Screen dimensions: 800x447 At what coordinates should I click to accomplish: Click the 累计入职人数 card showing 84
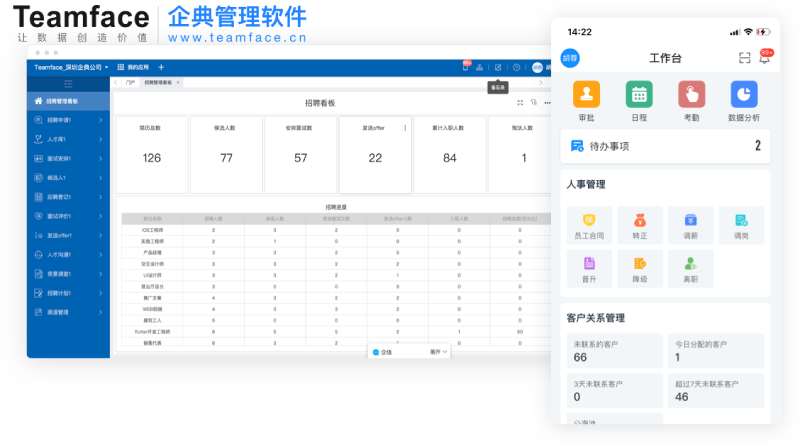click(449, 155)
